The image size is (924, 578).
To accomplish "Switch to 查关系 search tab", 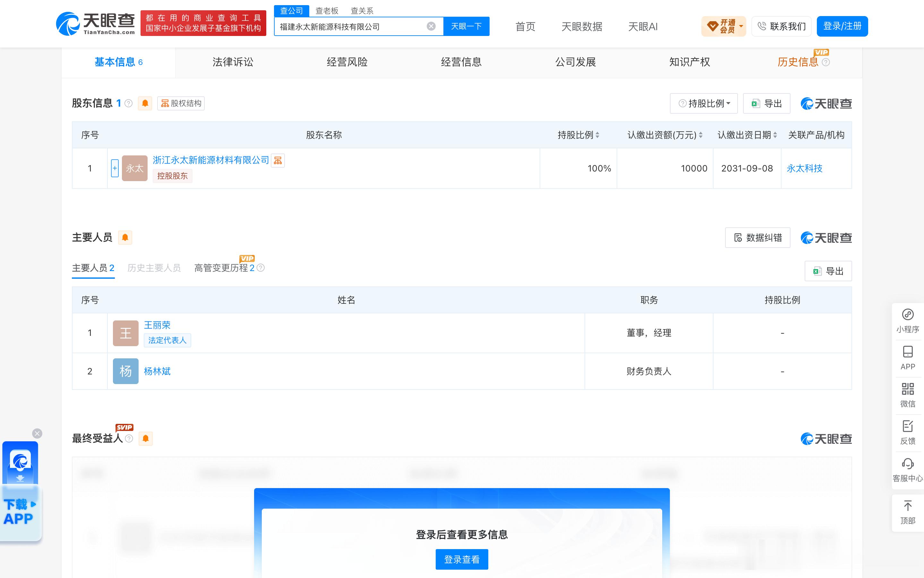I will click(x=362, y=11).
